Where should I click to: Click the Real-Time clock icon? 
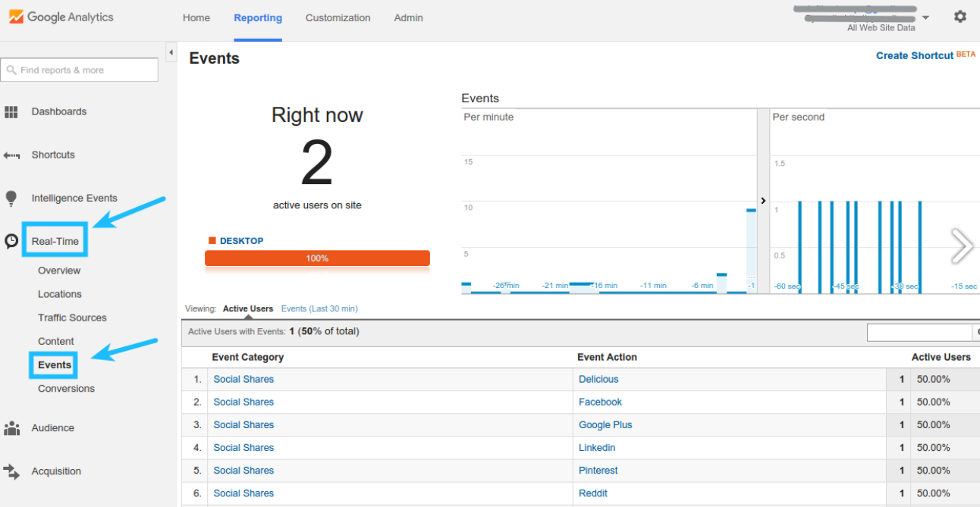coord(11,241)
